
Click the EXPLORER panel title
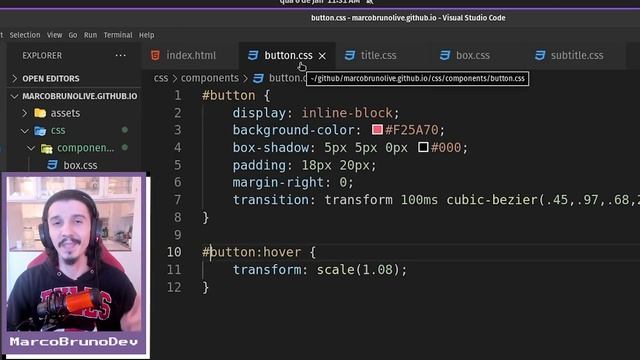(x=42, y=56)
